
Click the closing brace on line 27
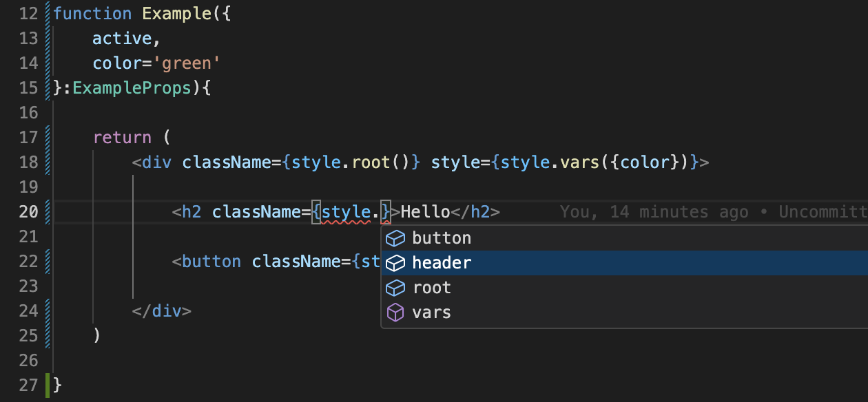click(x=58, y=385)
